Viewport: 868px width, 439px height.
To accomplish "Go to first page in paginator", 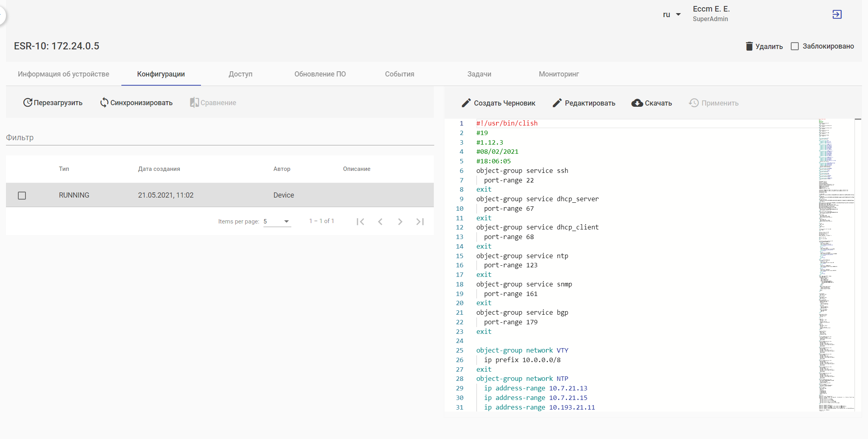I will 360,221.
